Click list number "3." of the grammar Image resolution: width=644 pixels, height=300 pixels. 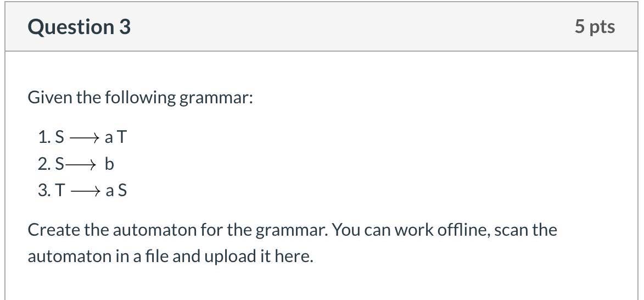click(44, 191)
